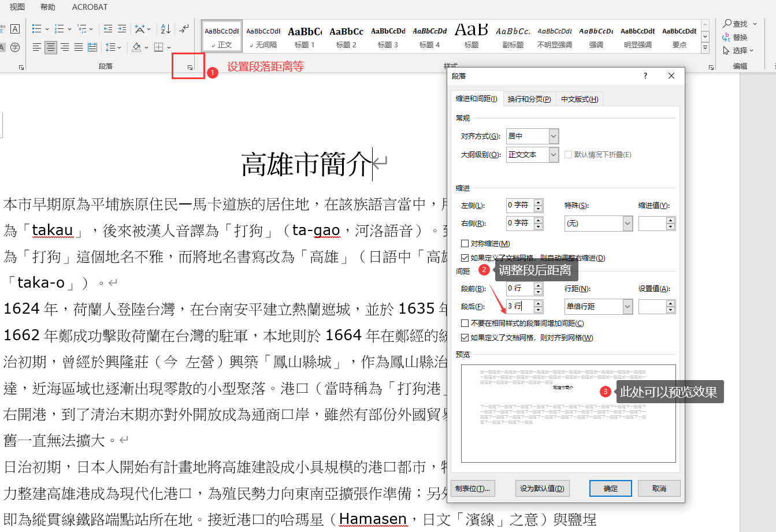Switch to the 换行和分页 tab
The image size is (776, 532).
pyautogui.click(x=529, y=98)
